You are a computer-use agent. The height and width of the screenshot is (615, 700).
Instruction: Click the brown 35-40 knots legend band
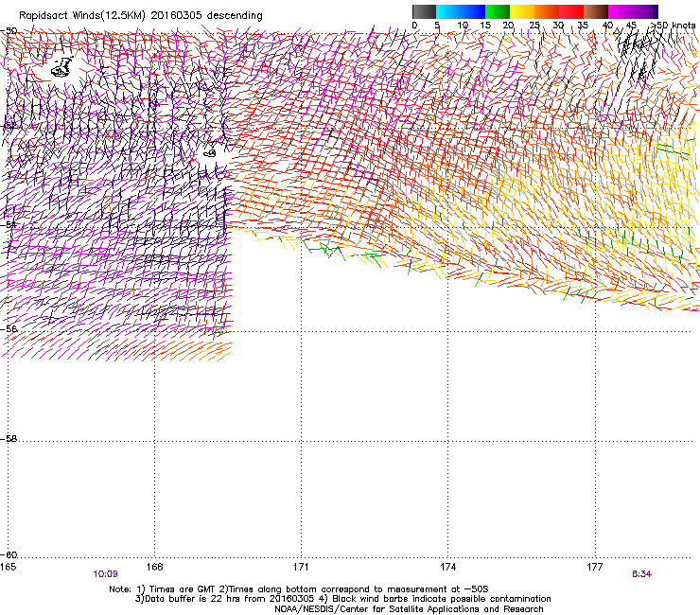596,11
